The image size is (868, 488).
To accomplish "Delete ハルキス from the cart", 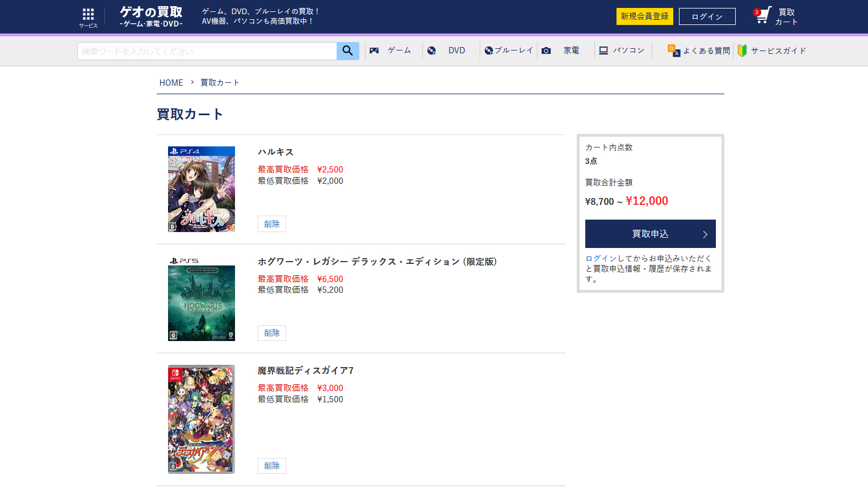I will (x=272, y=224).
